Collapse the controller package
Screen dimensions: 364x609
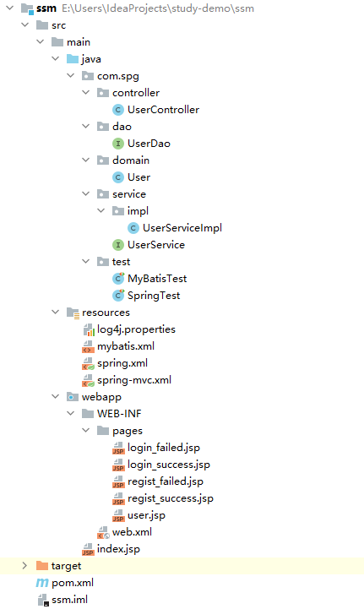(86, 92)
